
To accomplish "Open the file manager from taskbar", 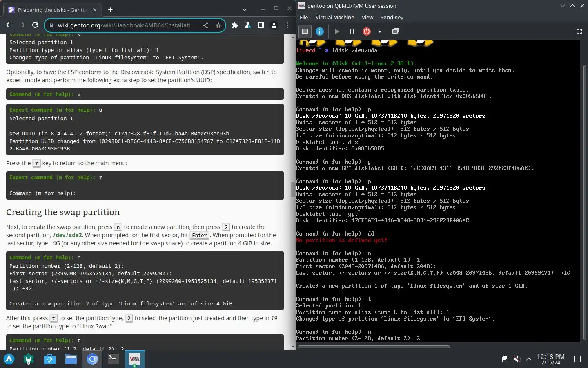I will click(x=71, y=359).
